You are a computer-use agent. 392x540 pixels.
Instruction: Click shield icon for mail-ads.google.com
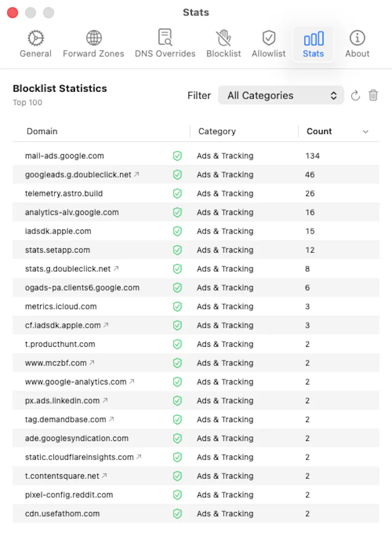click(177, 156)
